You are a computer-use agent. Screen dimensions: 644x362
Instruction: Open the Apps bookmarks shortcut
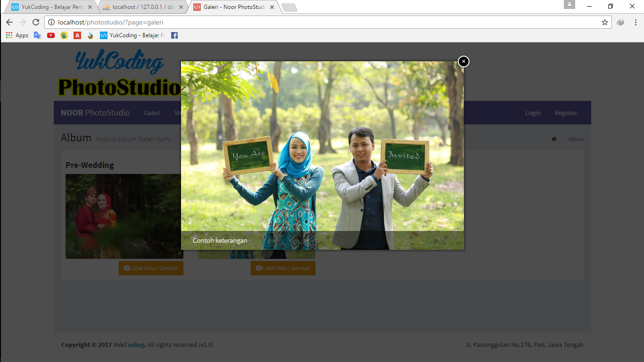click(x=17, y=35)
